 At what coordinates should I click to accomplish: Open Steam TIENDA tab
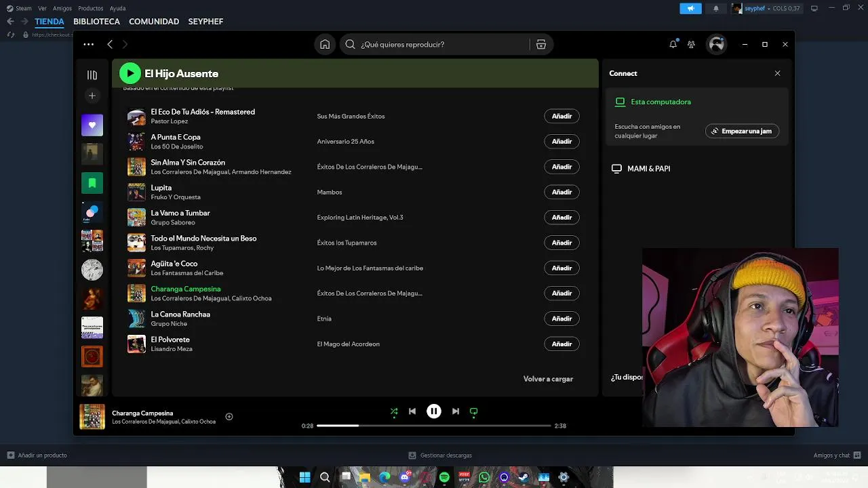(x=50, y=22)
